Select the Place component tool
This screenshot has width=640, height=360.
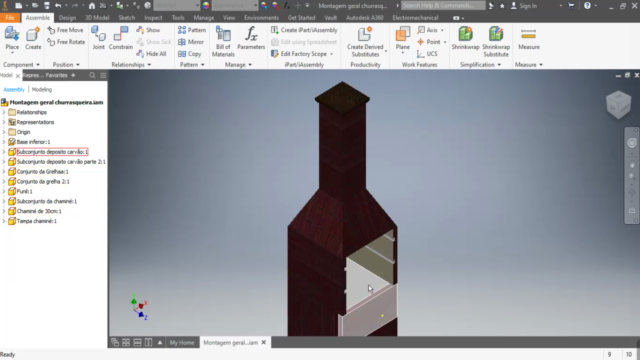coord(12,39)
